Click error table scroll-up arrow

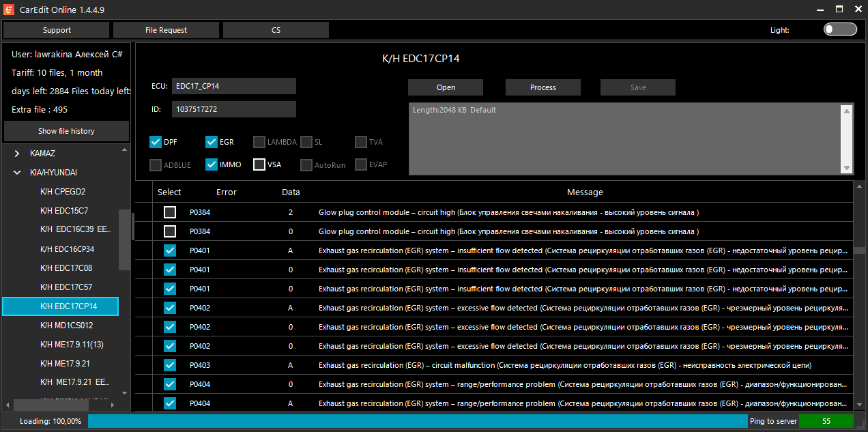(860, 186)
